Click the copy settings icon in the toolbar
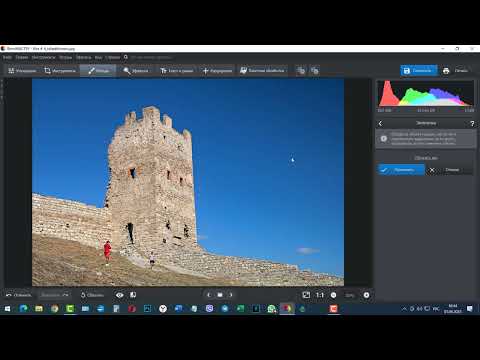480x360 pixels. (301, 71)
